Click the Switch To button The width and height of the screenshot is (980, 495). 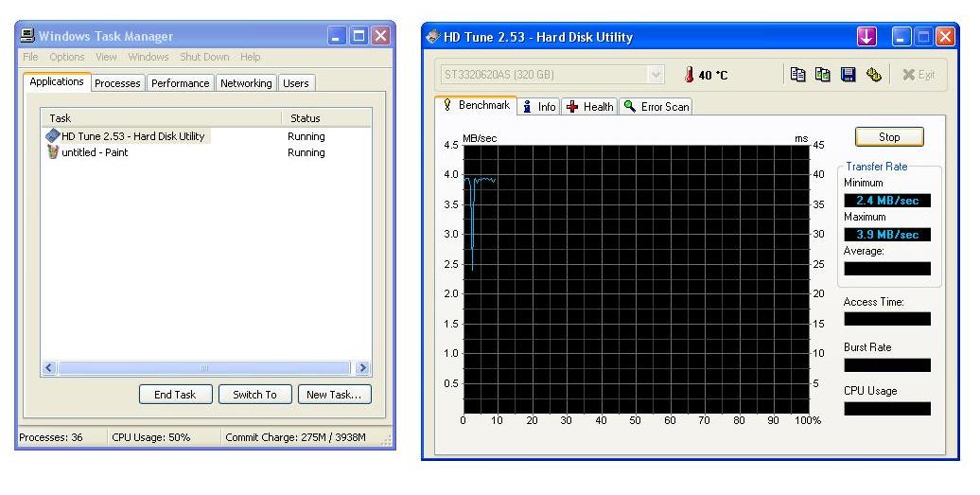(x=255, y=395)
